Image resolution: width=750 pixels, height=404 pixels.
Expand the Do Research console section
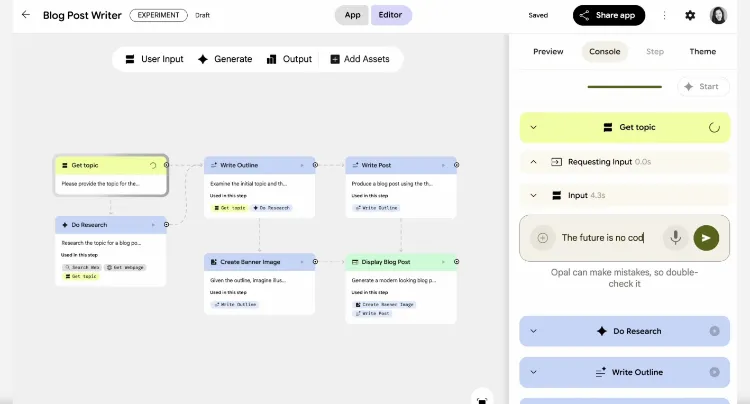pos(533,331)
